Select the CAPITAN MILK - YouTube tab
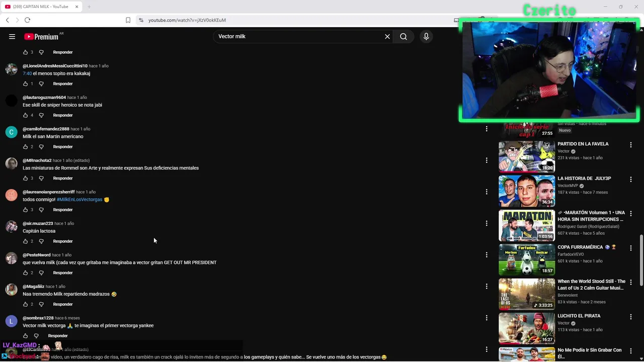644x362 pixels. point(41,7)
